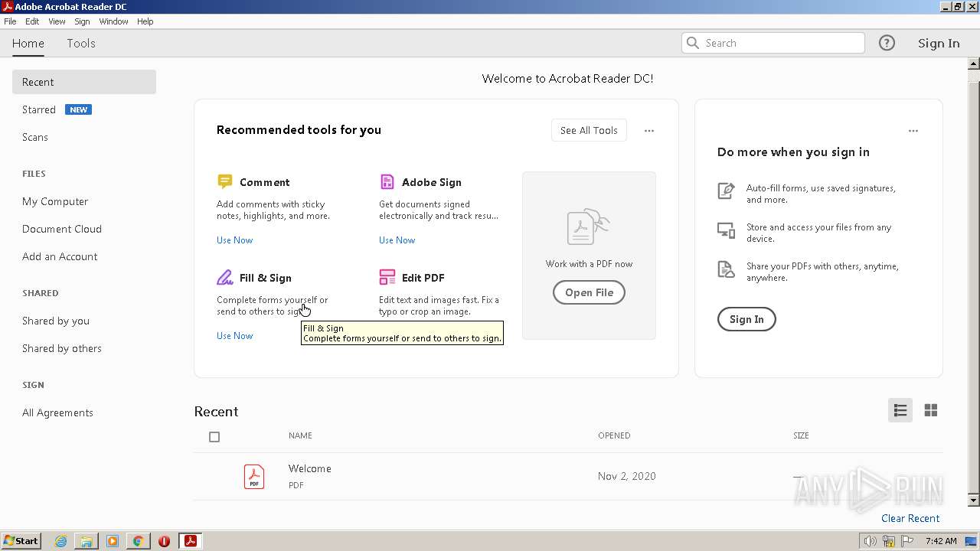Screen dimensions: 980x551
Task: Click Sign In button in sign-in card
Action: 746,319
